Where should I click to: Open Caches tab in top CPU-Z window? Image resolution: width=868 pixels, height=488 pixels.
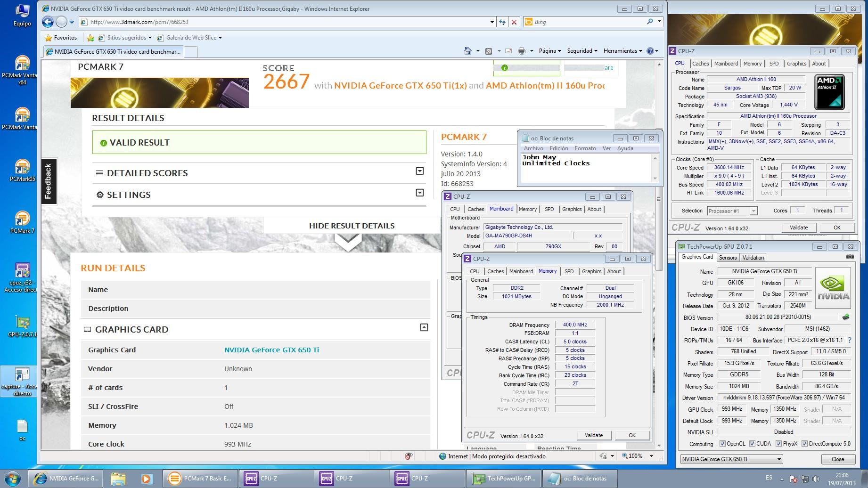pyautogui.click(x=700, y=64)
